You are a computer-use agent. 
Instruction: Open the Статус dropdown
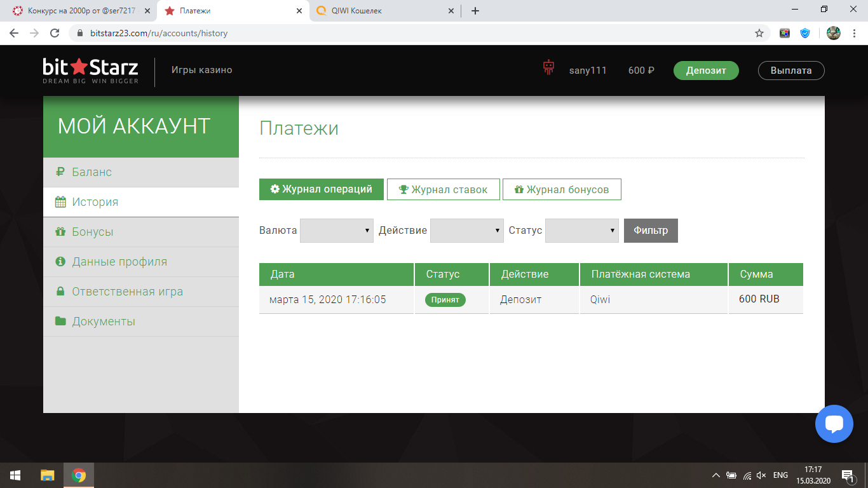(x=582, y=231)
